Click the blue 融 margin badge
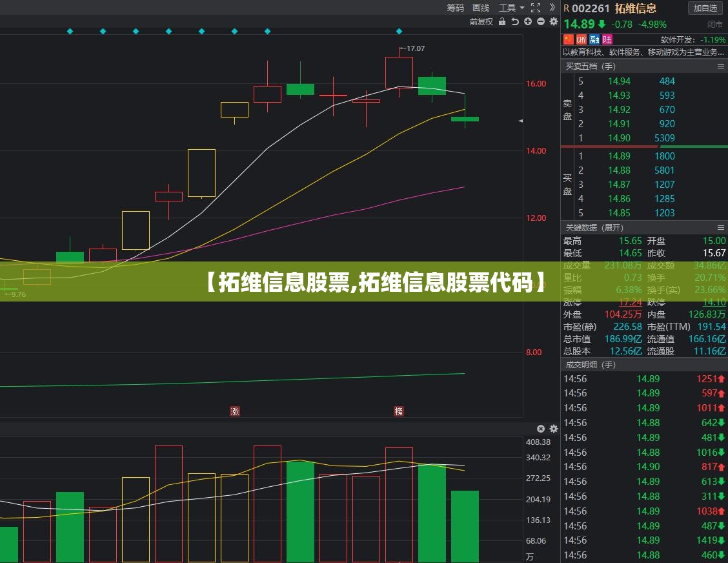Viewport: 728px width, 563px height. (x=594, y=39)
